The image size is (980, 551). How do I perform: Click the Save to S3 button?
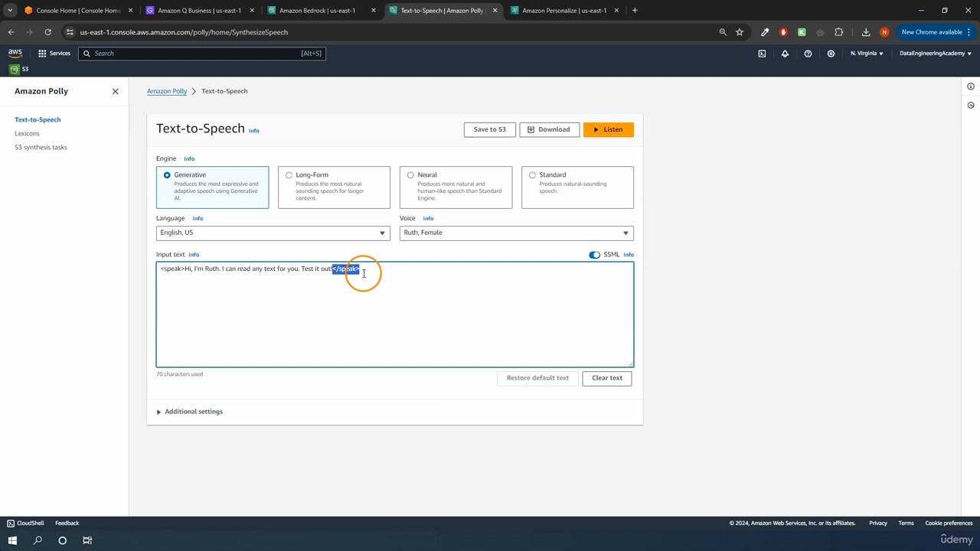tap(490, 130)
